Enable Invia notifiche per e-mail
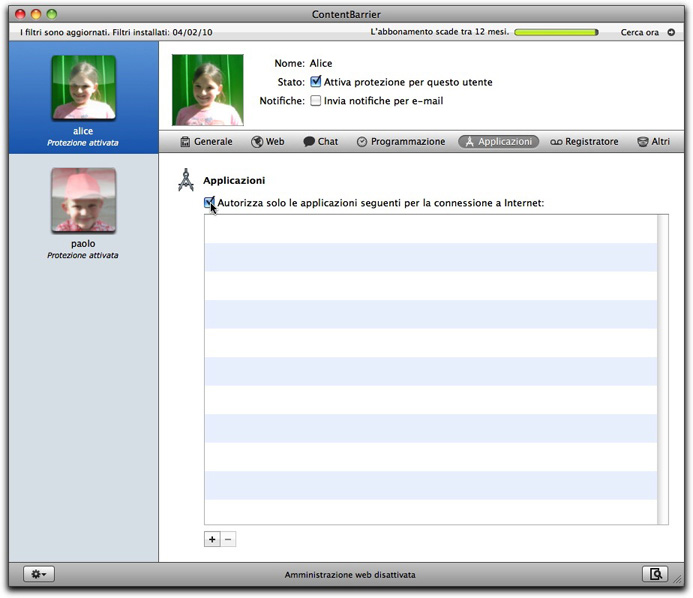The height and width of the screenshot is (598, 693). point(316,101)
